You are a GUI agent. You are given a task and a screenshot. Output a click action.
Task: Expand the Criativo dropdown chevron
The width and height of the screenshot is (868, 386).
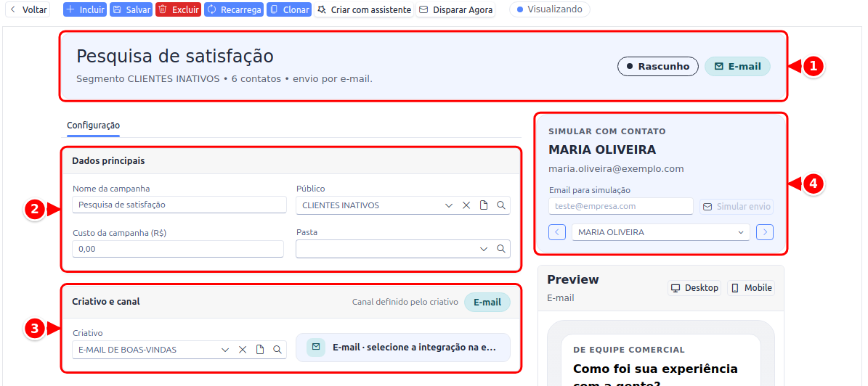[225, 350]
